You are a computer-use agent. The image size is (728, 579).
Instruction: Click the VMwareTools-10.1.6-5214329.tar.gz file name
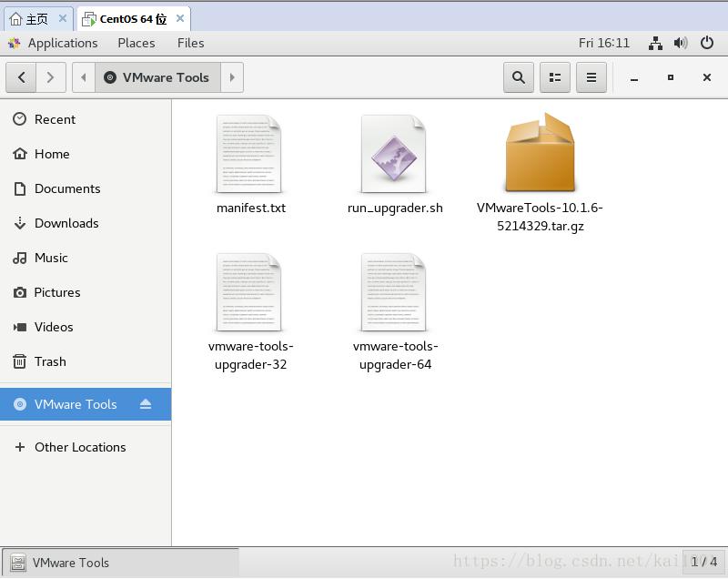[540, 217]
